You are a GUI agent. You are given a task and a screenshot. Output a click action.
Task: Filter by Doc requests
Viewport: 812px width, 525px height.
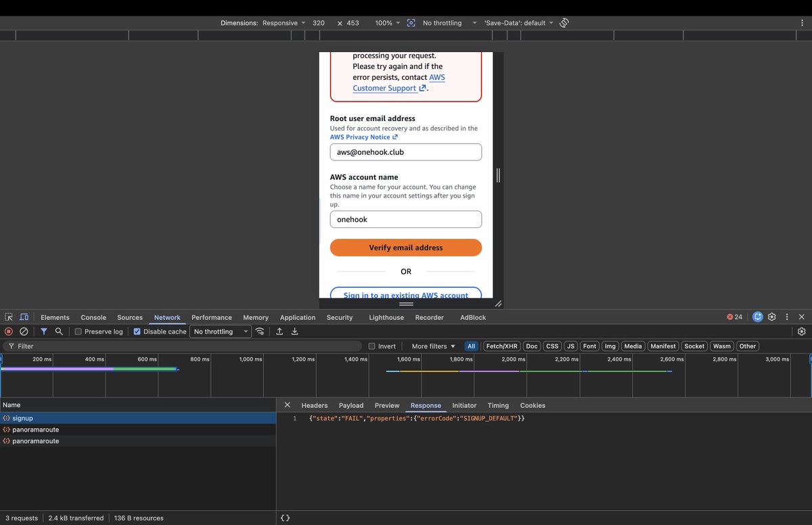[x=532, y=346]
